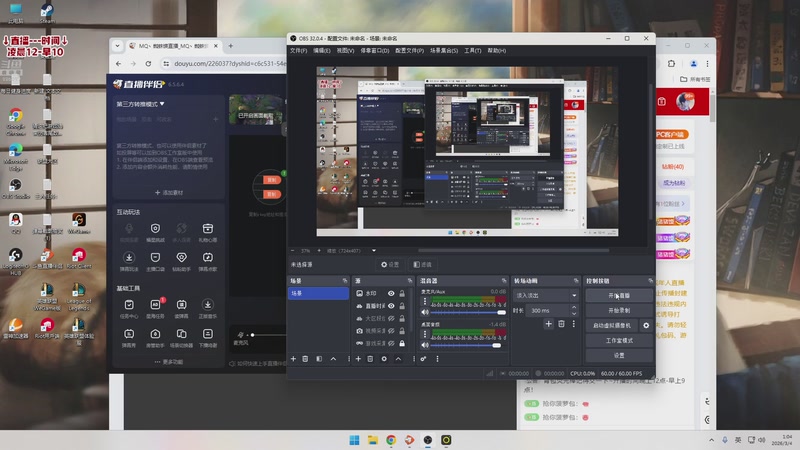Image resolution: width=800 pixels, height=450 pixels.
Task: Open source properties gear in Sources toolbar
Action: pos(384,359)
